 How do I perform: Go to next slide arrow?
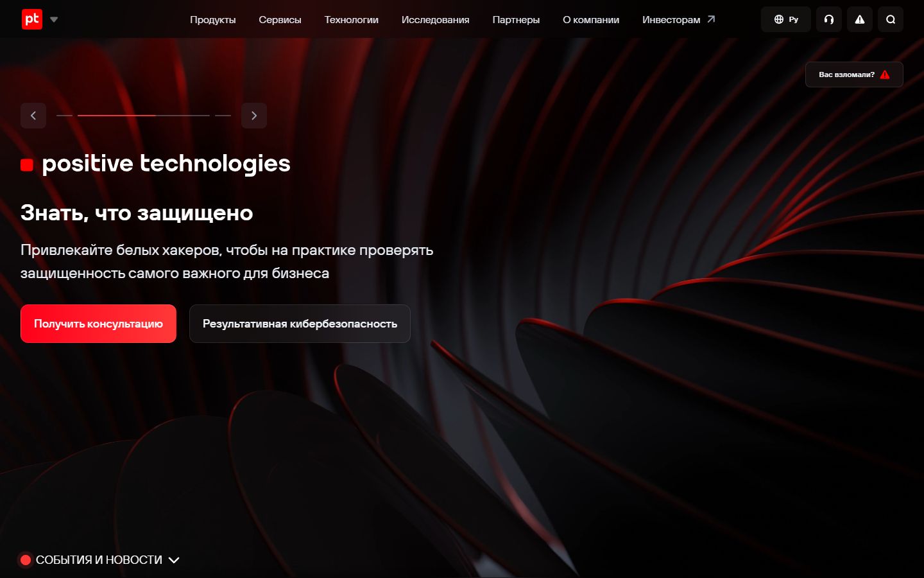pyautogui.click(x=254, y=116)
